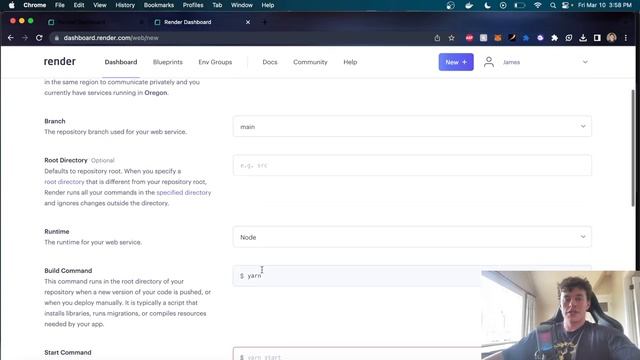This screenshot has width=640, height=360.
Task: Open the Chrome menu in the menu bar
Action: coord(35,5)
